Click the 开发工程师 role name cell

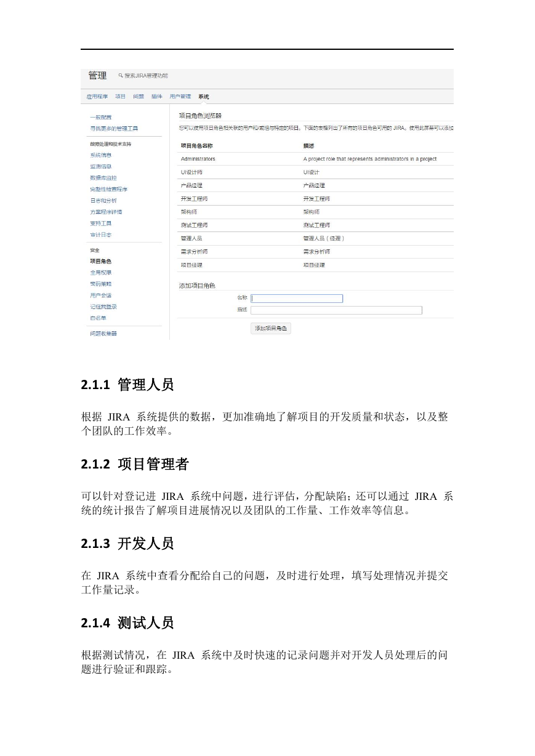pos(194,199)
